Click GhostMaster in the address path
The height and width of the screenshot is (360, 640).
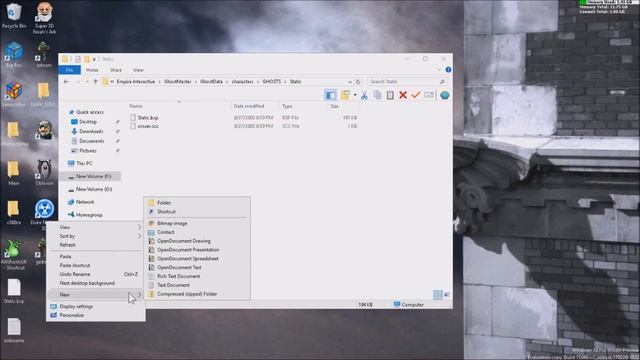tap(178, 82)
